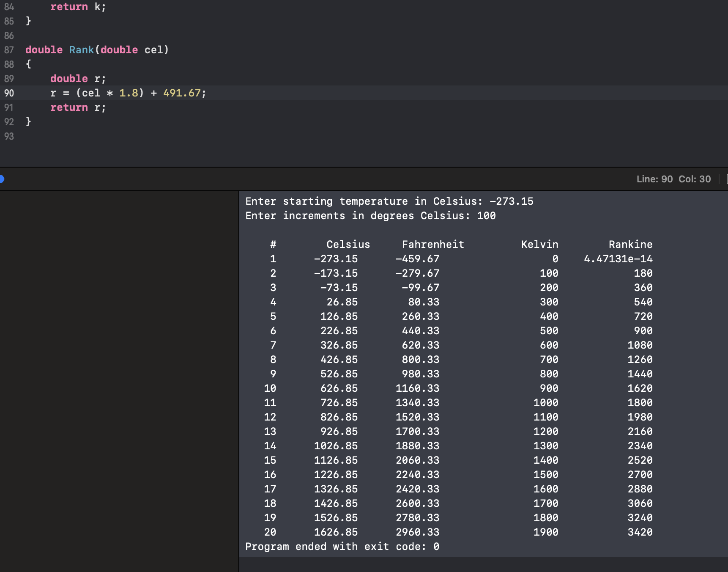The width and height of the screenshot is (728, 572).
Task: Click the 26.85 Celsius value
Action: 342,302
